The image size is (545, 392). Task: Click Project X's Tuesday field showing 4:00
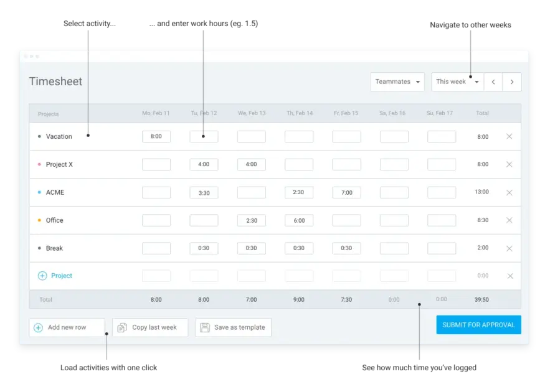click(x=204, y=164)
